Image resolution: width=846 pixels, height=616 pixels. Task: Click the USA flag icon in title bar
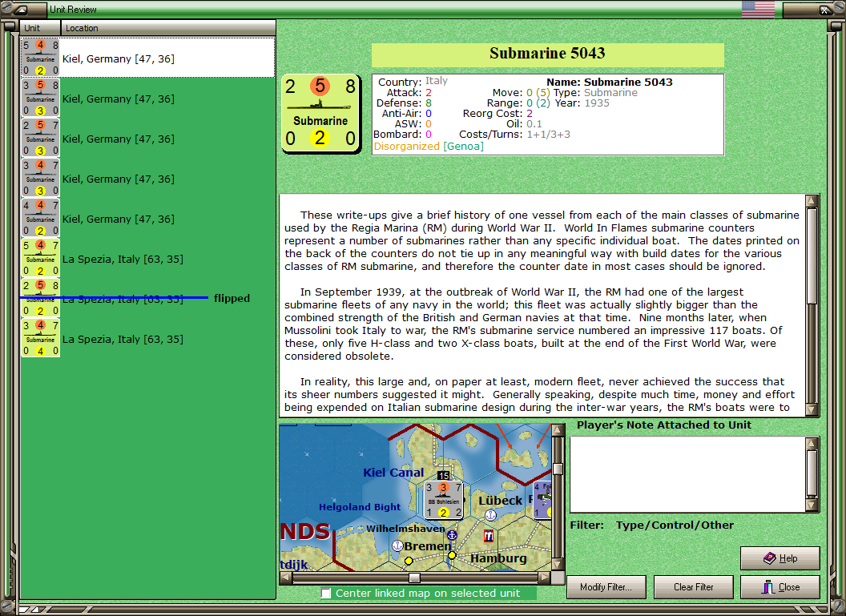coord(758,9)
